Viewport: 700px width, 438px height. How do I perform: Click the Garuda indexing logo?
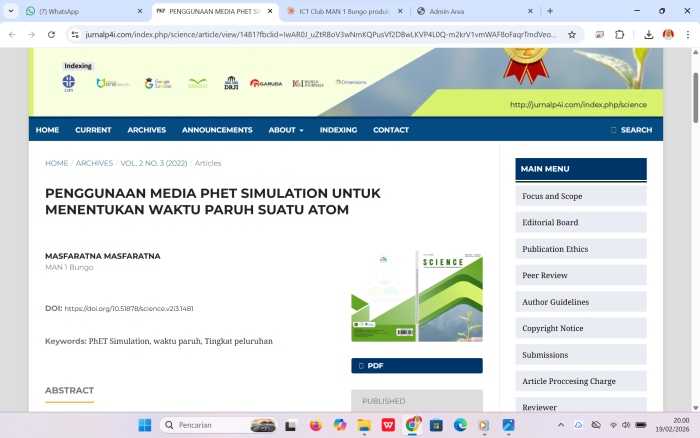click(x=266, y=83)
